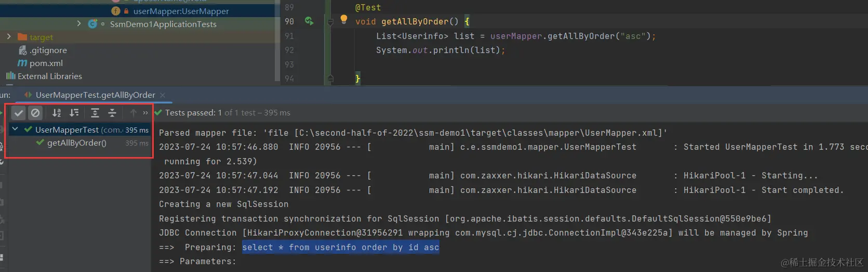
Task: Select the userMapper:UserMapper field
Action: pyautogui.click(x=181, y=11)
